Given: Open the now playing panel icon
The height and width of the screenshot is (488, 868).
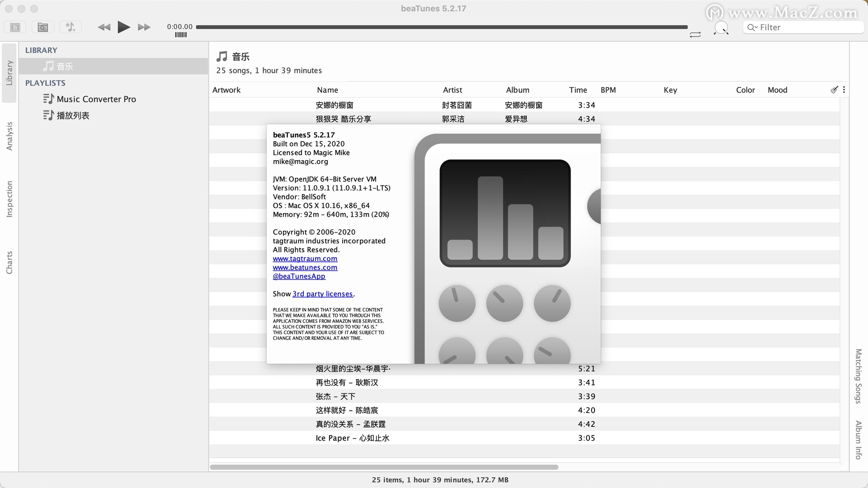Looking at the screenshot, I should click(15, 27).
